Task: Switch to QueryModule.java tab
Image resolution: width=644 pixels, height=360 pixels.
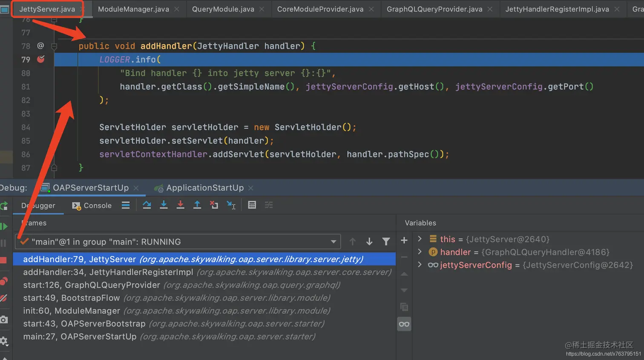Action: coord(223,9)
